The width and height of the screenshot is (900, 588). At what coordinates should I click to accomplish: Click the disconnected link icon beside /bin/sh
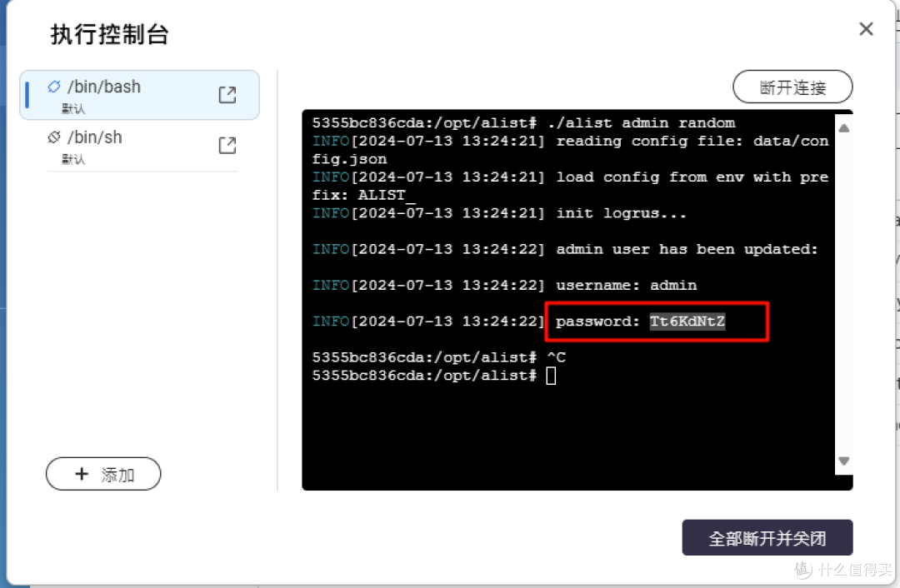[x=54, y=137]
